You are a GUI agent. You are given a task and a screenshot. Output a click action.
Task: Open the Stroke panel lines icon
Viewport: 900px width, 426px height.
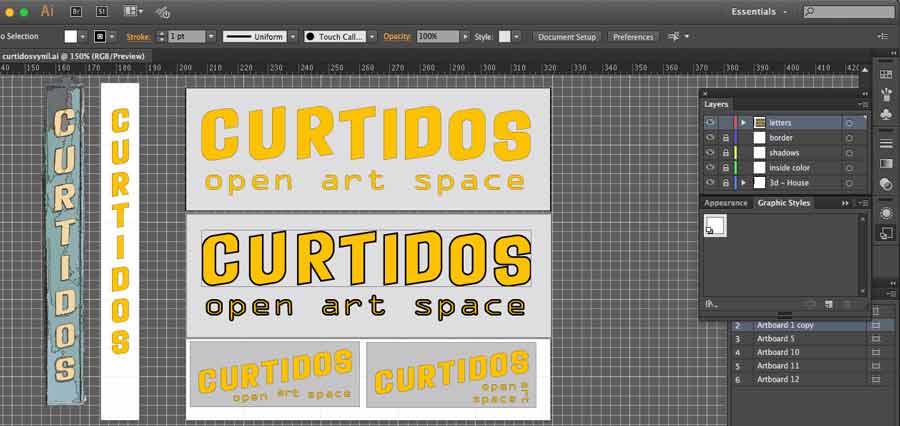(885, 143)
